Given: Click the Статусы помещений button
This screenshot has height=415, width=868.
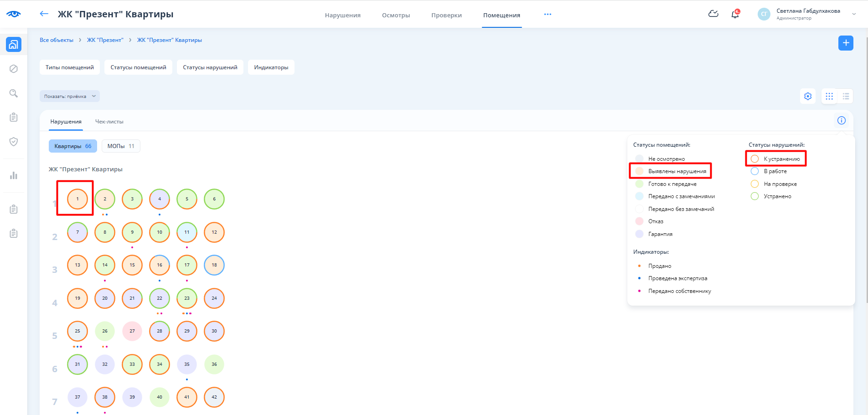Looking at the screenshot, I should [138, 67].
